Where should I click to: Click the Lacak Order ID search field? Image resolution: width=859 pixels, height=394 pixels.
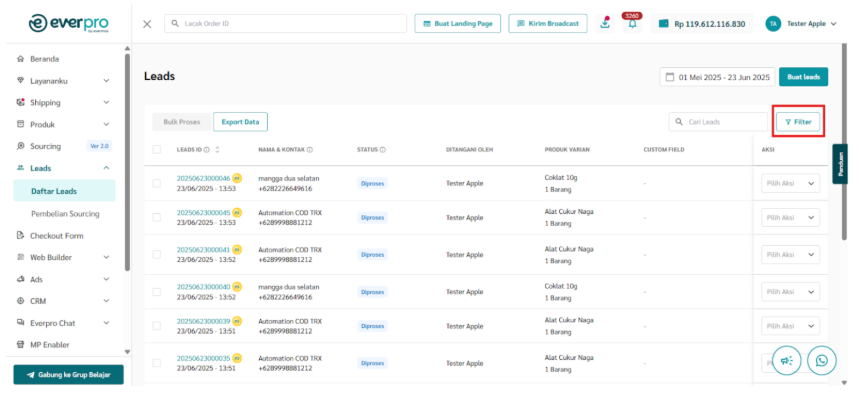285,24
